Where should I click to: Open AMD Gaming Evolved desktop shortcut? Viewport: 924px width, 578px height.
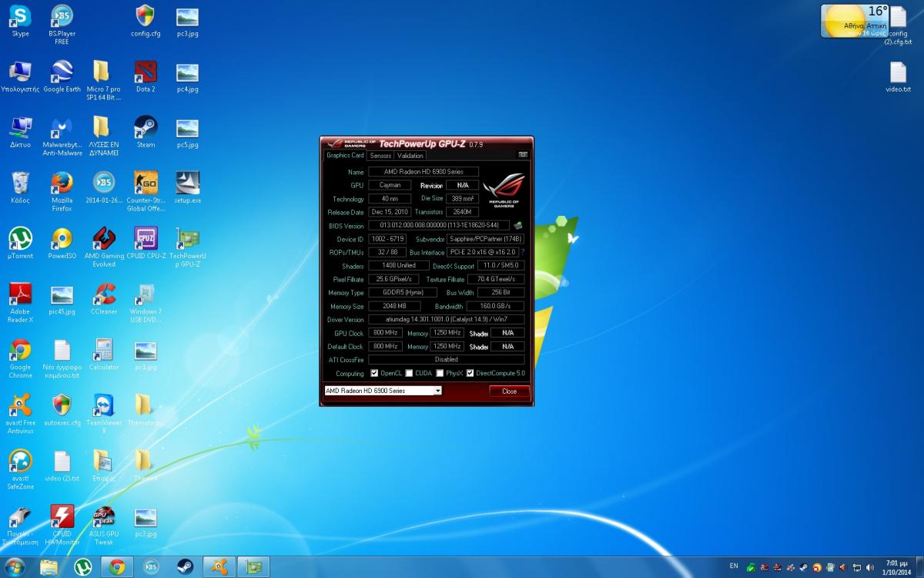104,247
